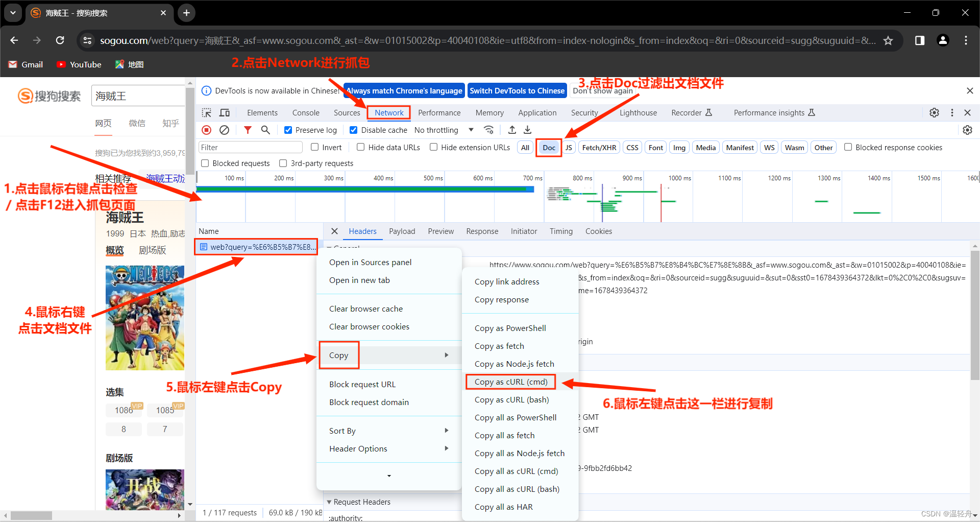Filter requests by Doc type

tap(549, 148)
